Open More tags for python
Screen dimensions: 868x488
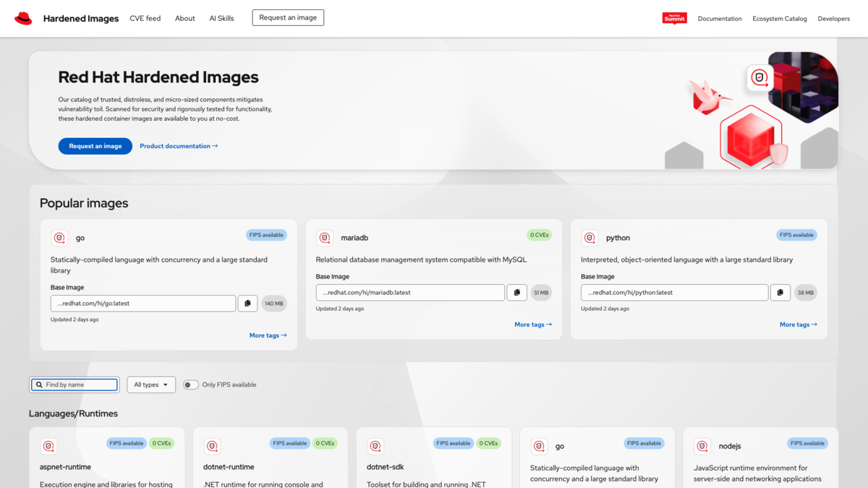coord(799,325)
